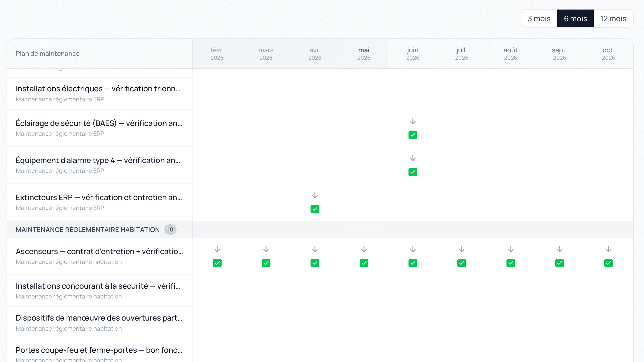Click Ascenseurs arrow in sept. 2026
Screen dimensions: 644x362
pyautogui.click(x=560, y=249)
